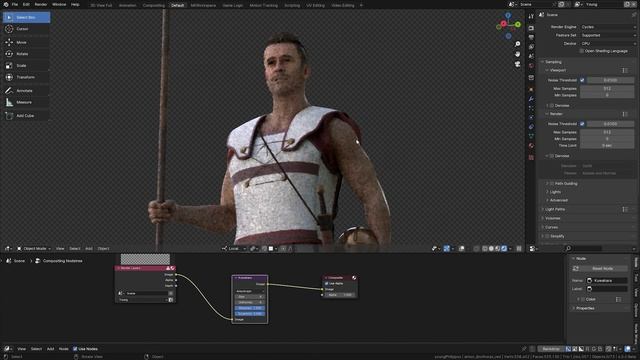
Task: Click the Viewport Max Samples field
Action: (x=607, y=89)
